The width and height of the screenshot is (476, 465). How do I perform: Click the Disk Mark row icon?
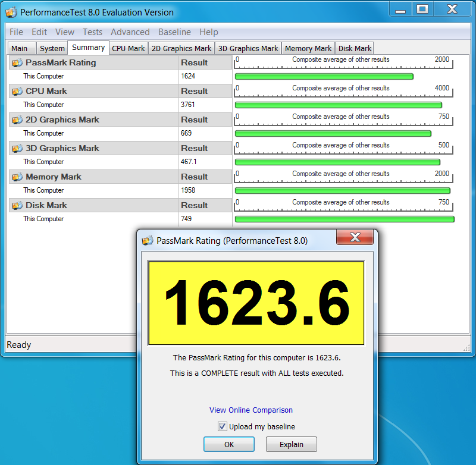17,205
